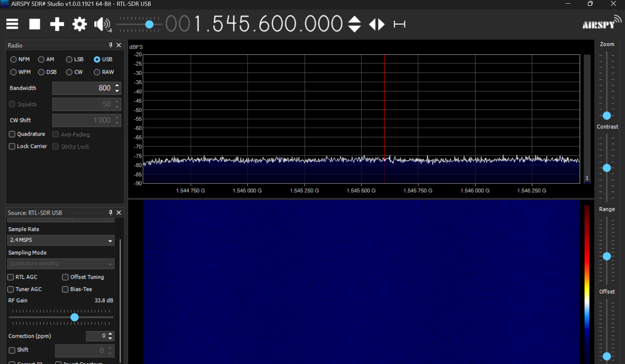625x364 pixels.
Task: Click the left frequency tuning arrow
Action: [372, 24]
